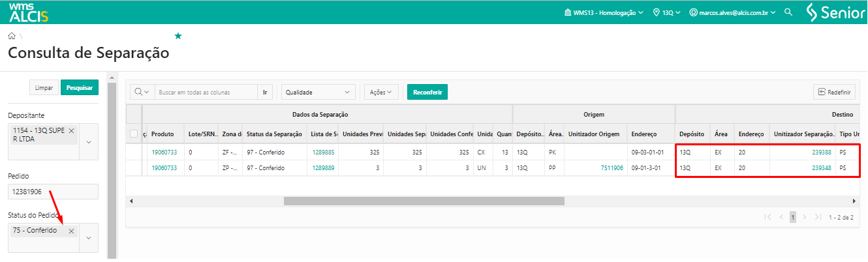Open the location pin 13Q selector

[666, 12]
